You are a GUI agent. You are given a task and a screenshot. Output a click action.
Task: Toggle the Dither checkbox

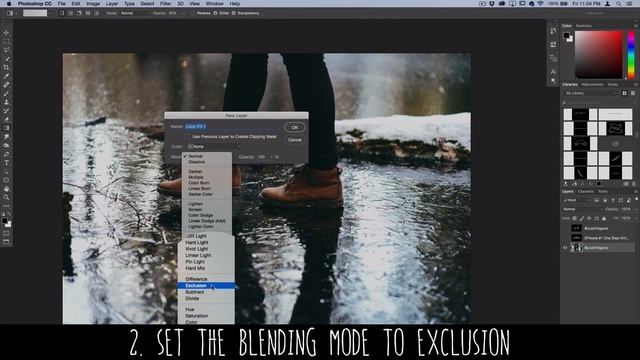coord(216,13)
